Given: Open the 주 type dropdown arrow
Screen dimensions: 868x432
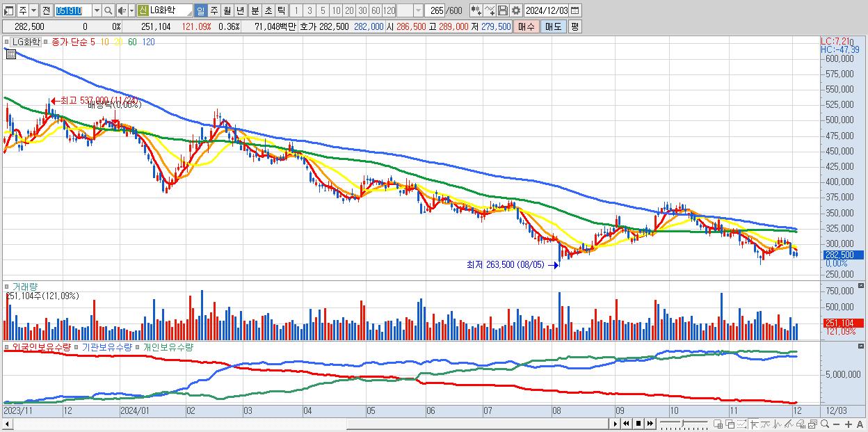Looking at the screenshot, I should [33, 10].
